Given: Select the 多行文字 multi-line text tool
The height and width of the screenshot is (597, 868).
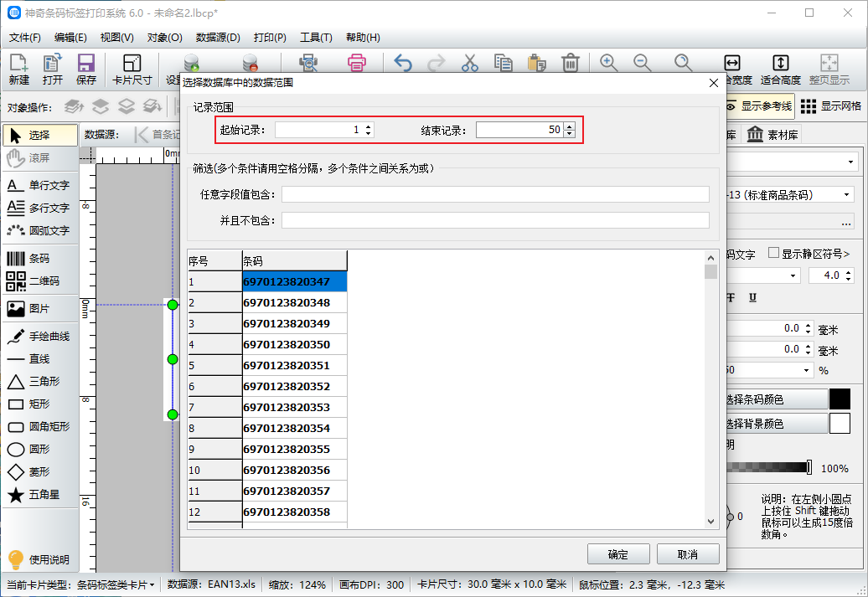Looking at the screenshot, I should pos(40,208).
